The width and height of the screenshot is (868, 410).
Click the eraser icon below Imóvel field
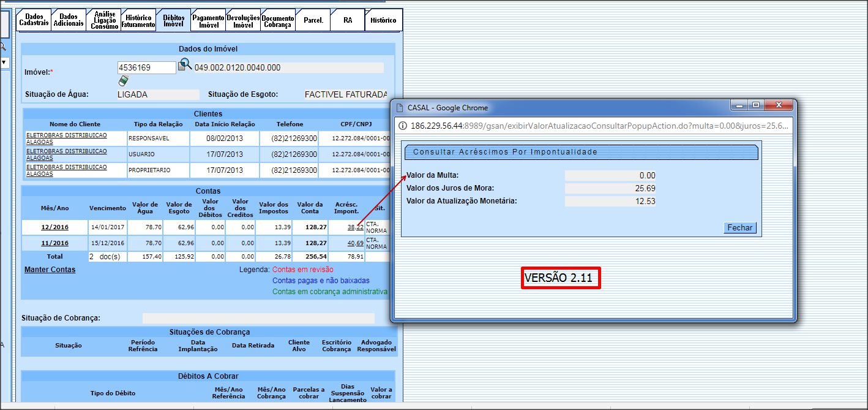(x=123, y=80)
